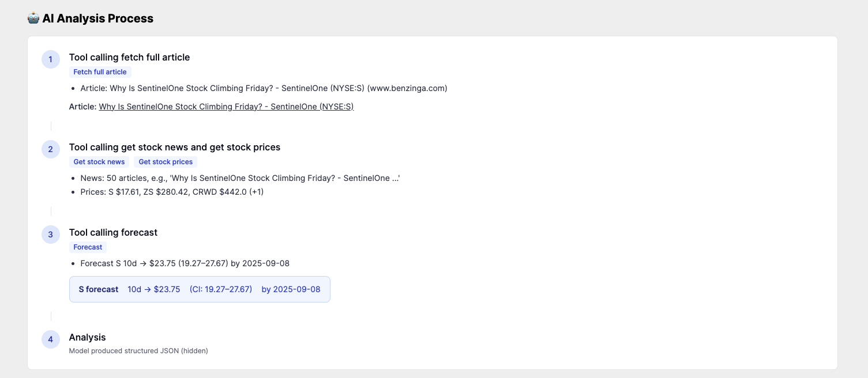Click the Model produced structured JSON text
The height and width of the screenshot is (378, 868).
click(138, 350)
